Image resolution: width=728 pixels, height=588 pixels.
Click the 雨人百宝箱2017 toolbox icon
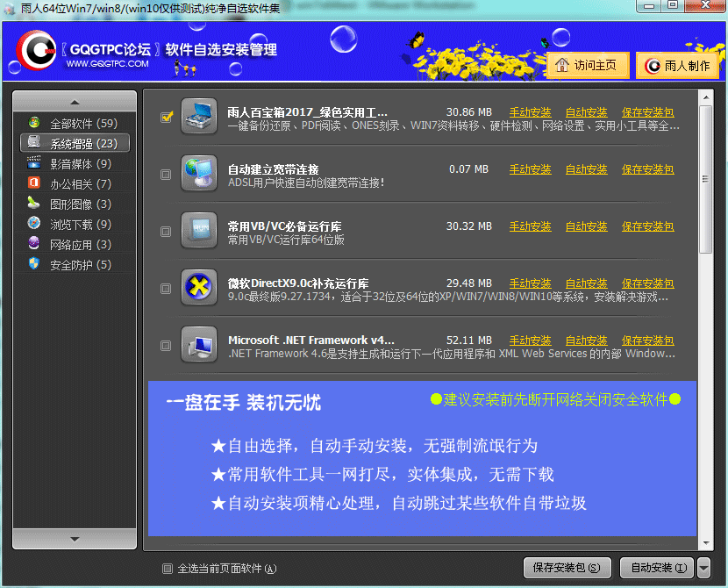[199, 116]
